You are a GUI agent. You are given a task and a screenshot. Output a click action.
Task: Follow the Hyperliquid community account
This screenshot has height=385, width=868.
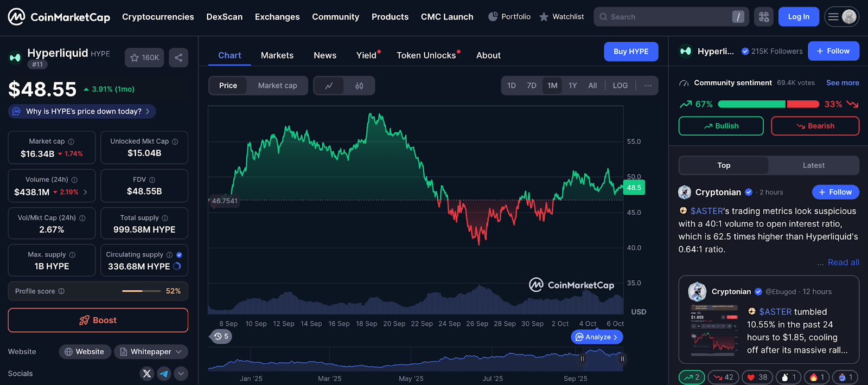click(x=833, y=51)
